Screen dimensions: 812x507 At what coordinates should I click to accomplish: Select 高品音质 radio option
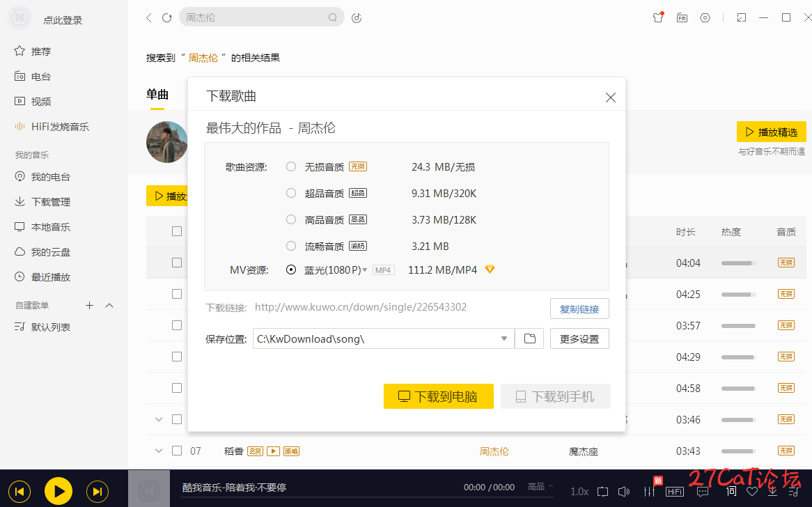coord(291,219)
